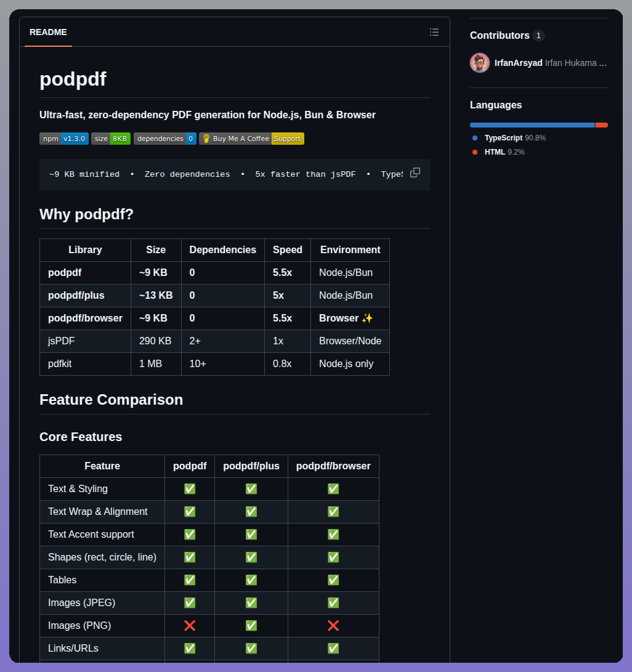Click the Feature Comparison heading
The width and height of the screenshot is (632, 672).
(111, 399)
